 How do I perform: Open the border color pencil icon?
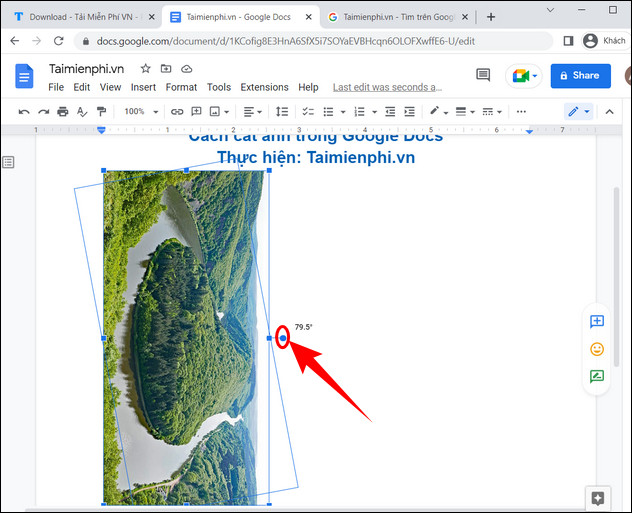434,111
